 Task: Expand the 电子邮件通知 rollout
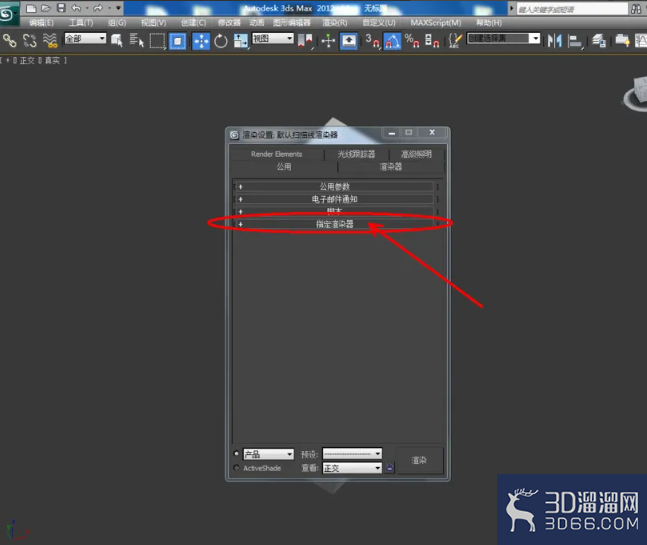coord(334,199)
